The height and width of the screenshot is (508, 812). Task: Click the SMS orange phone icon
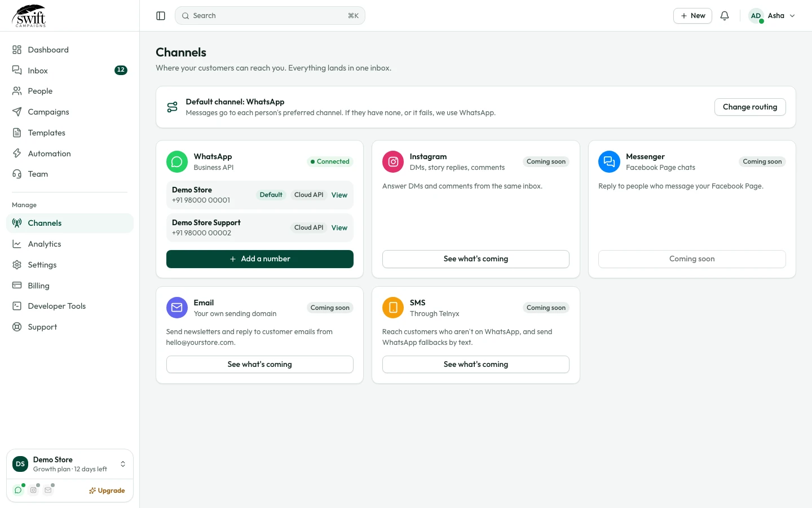[x=393, y=308]
